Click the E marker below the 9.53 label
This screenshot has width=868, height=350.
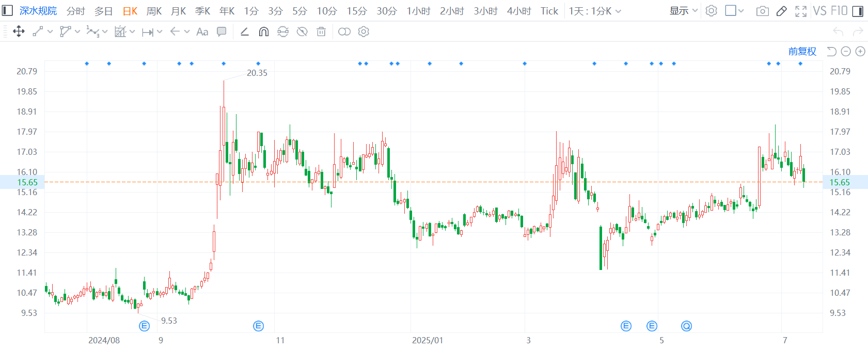145,326
